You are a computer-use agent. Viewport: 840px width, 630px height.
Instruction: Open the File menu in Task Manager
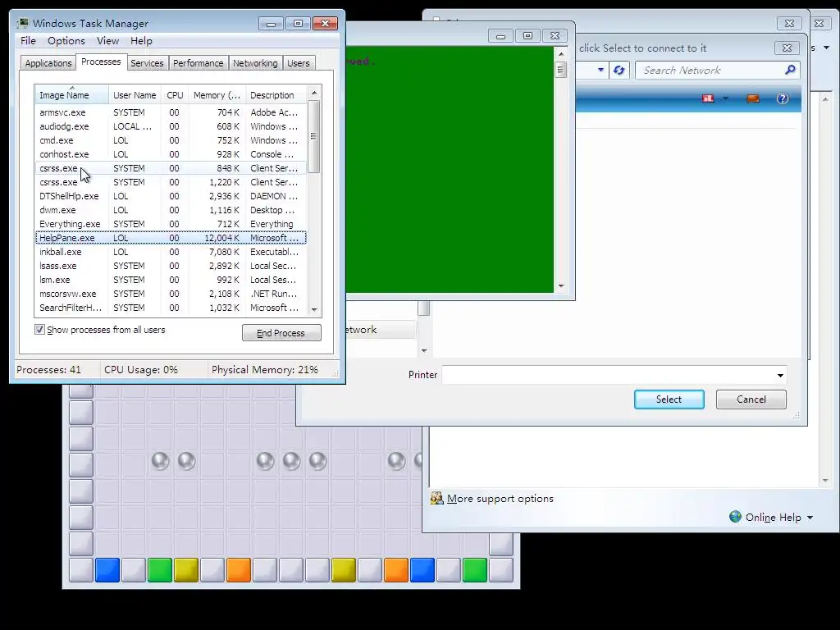coord(28,41)
